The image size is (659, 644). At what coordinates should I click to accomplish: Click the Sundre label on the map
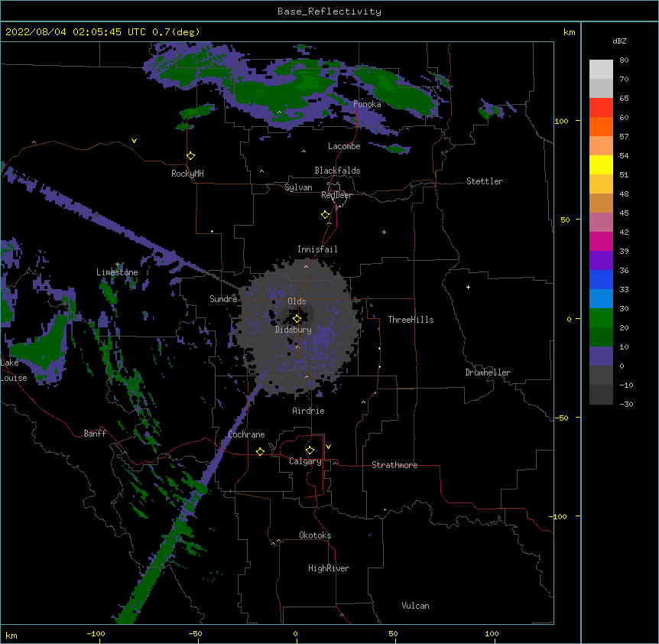[x=223, y=299]
